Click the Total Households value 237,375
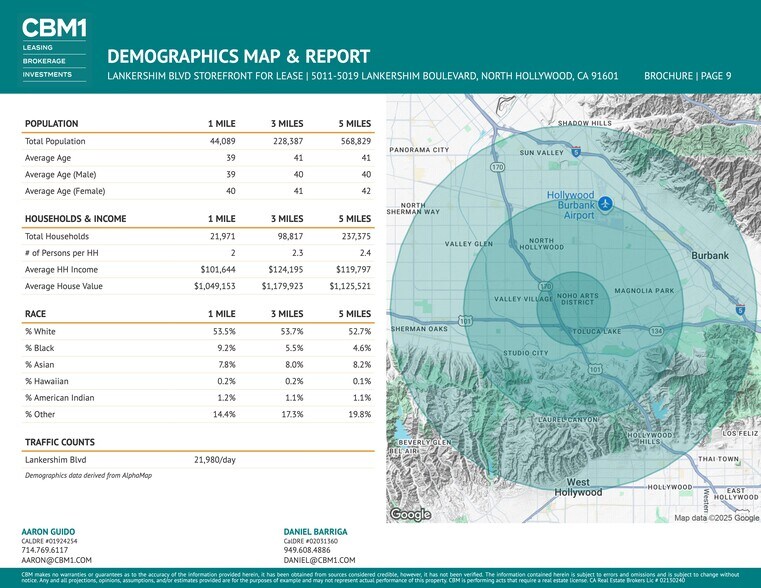 tap(356, 236)
